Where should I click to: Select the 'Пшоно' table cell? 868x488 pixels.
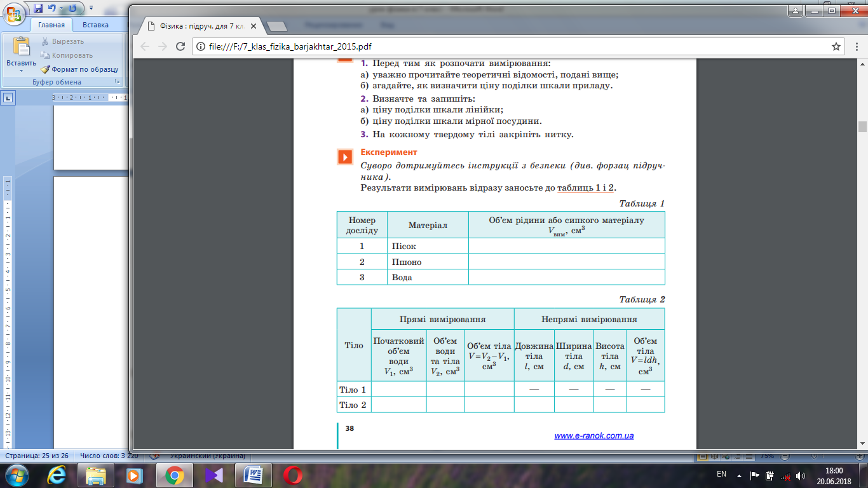[428, 262]
